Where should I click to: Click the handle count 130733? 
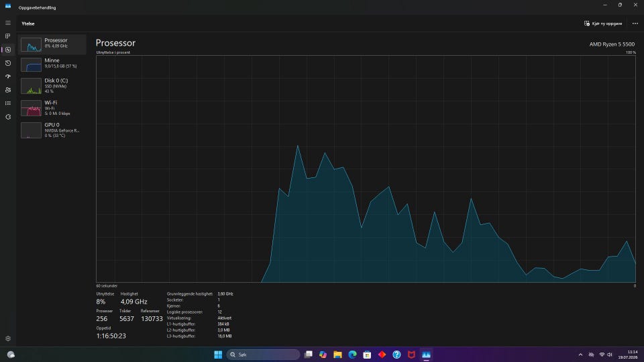click(x=152, y=319)
